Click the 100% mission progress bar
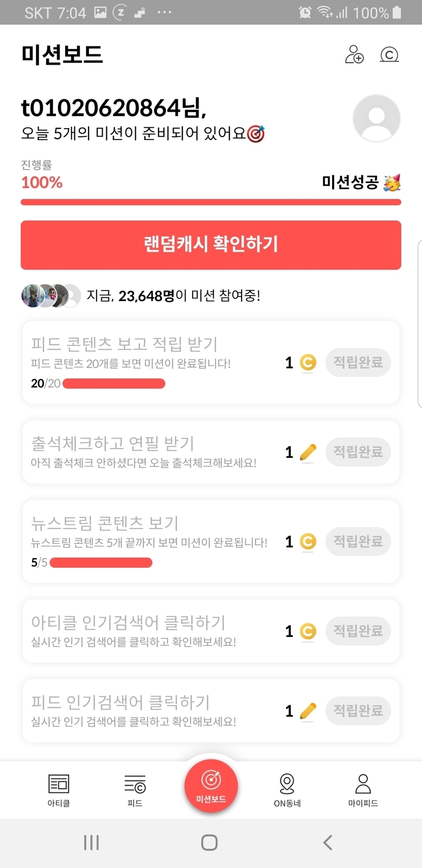This screenshot has width=422, height=868. 211,202
